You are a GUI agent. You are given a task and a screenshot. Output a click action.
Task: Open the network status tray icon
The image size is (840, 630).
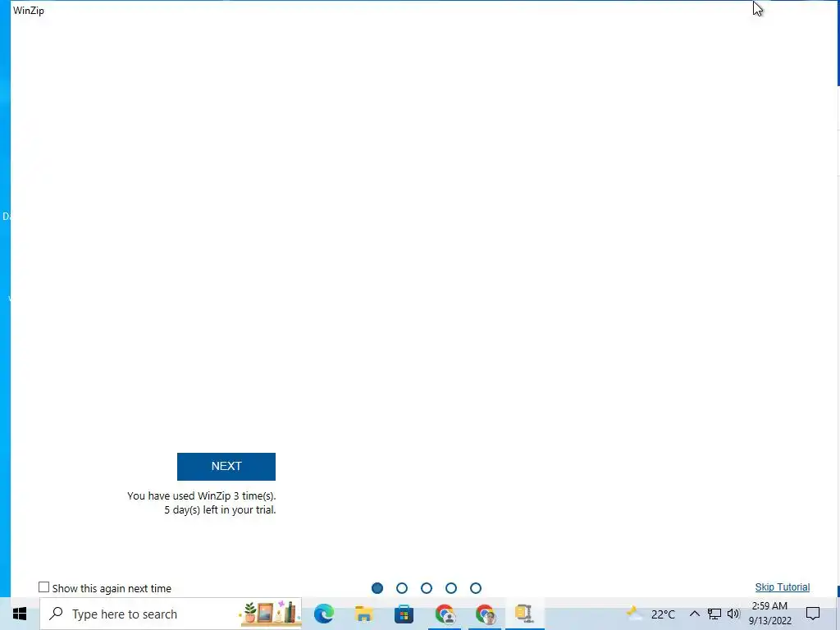click(x=714, y=614)
